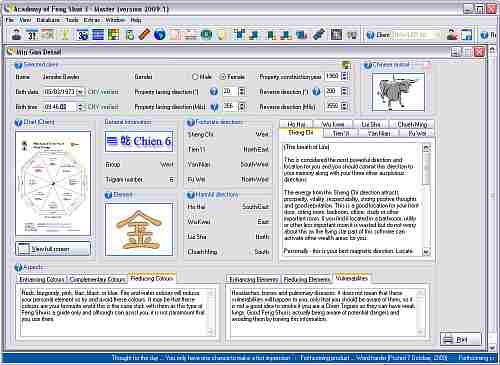Viewport: 500px width, 365px height.
Task: Select the Female radio button
Action: (x=222, y=77)
